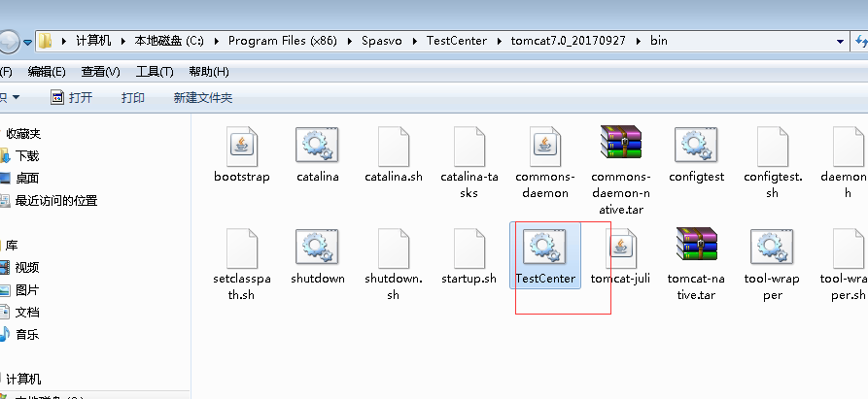
Task: Select the configtest.sh file icon
Action: coord(772,147)
